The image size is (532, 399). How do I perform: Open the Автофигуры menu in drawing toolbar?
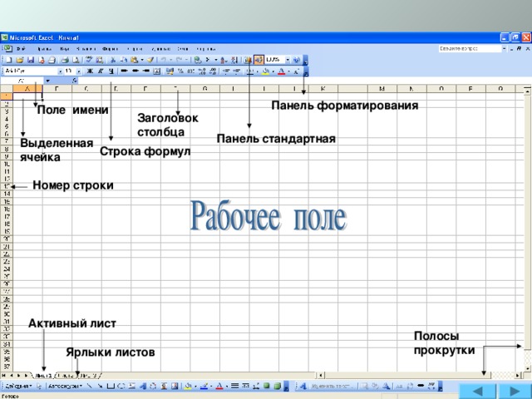coord(65,386)
